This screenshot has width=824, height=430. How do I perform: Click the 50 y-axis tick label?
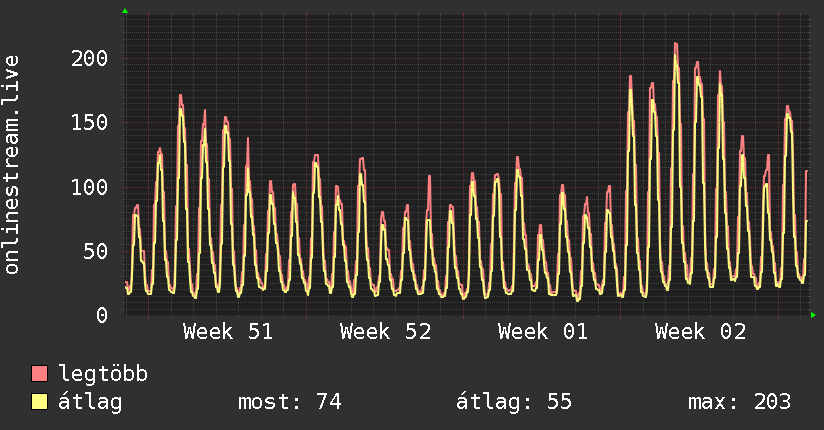click(x=96, y=251)
